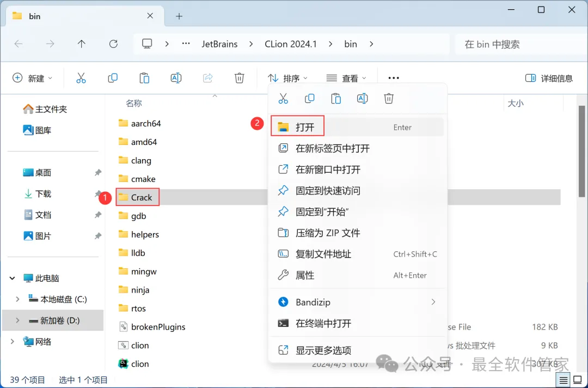Viewport: 588px width, 388px height.
Task: Collapse the 此电脑 tree node
Action: [13, 278]
